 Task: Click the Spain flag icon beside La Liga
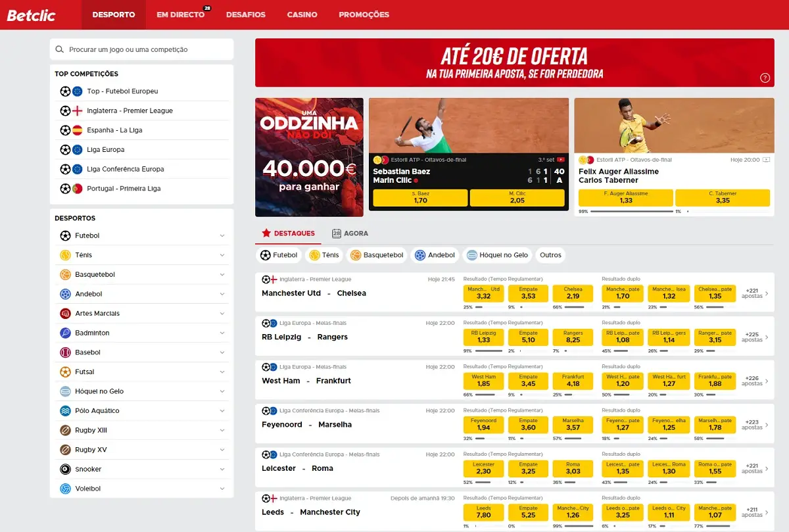click(x=77, y=130)
